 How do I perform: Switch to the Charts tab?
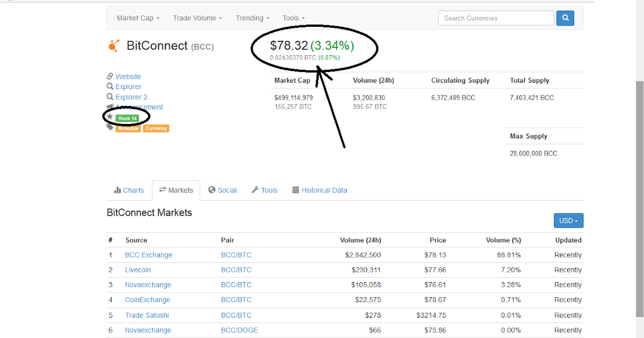129,190
